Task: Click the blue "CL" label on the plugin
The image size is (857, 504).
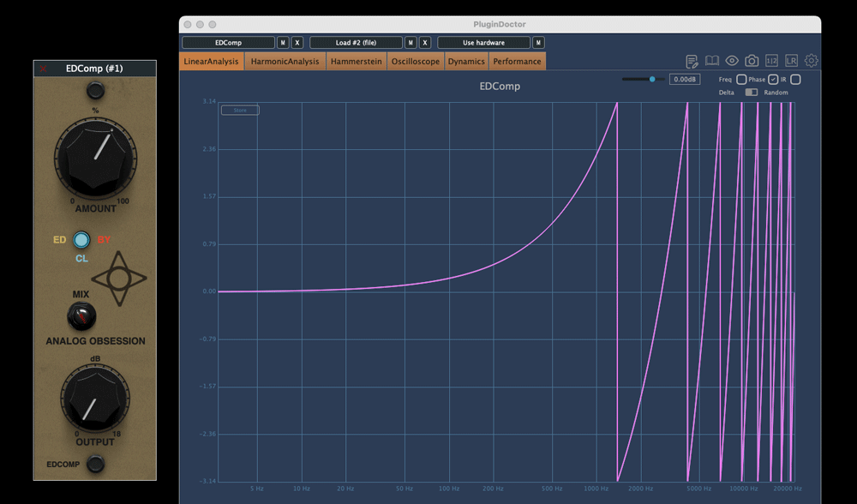Action: pos(81,259)
